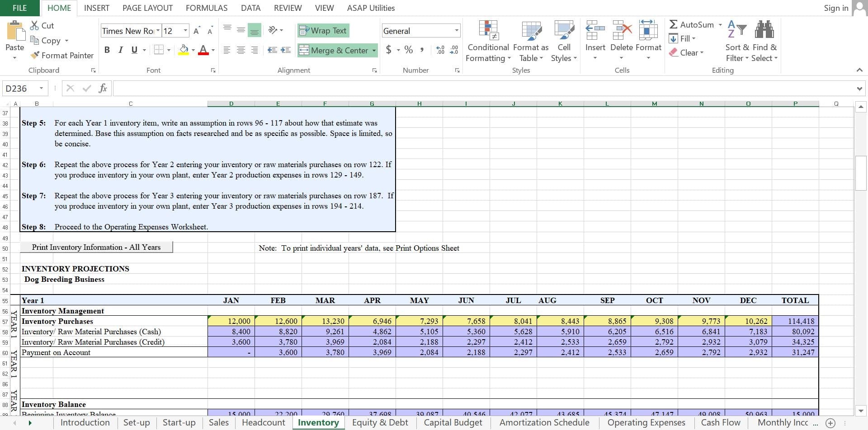Switch to the Cash Flow sheet tab

721,423
